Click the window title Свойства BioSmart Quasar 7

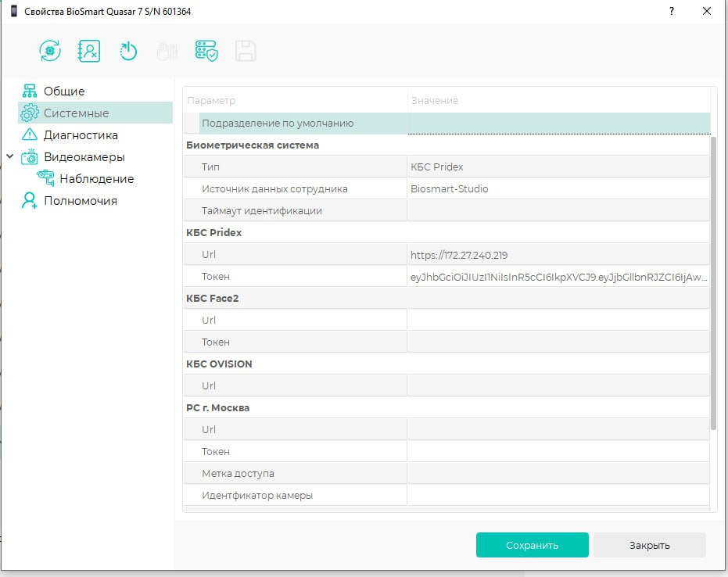click(107, 11)
